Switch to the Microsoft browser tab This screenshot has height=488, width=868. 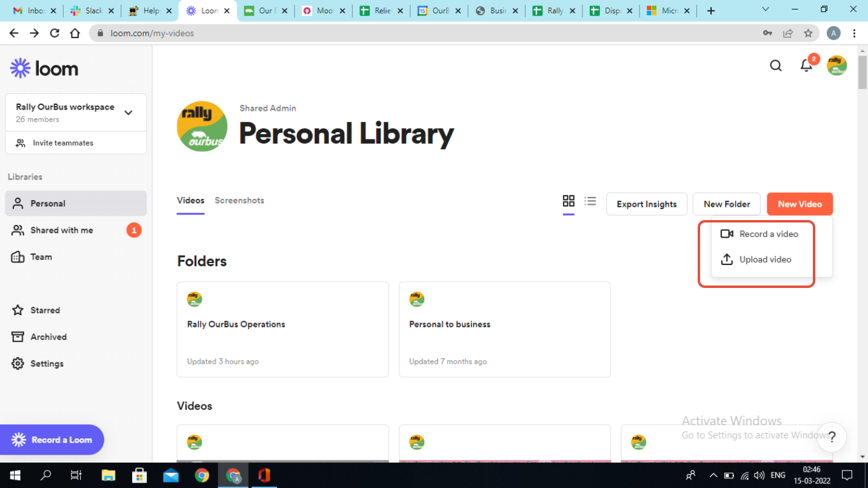(667, 11)
